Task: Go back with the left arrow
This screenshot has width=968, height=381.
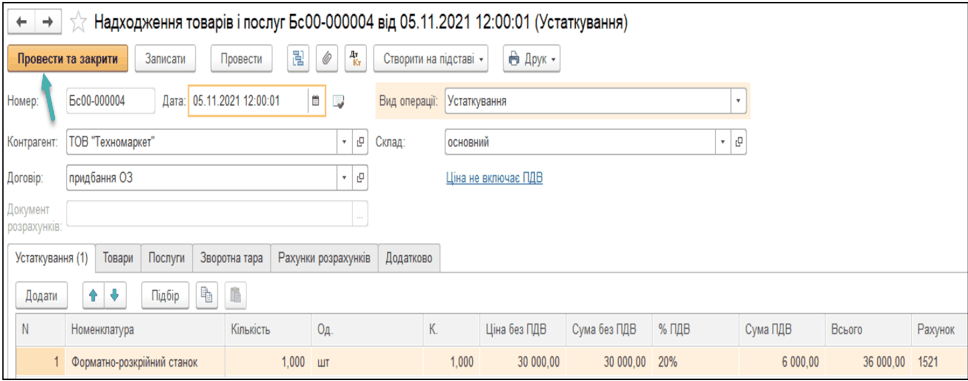Action: click(22, 23)
